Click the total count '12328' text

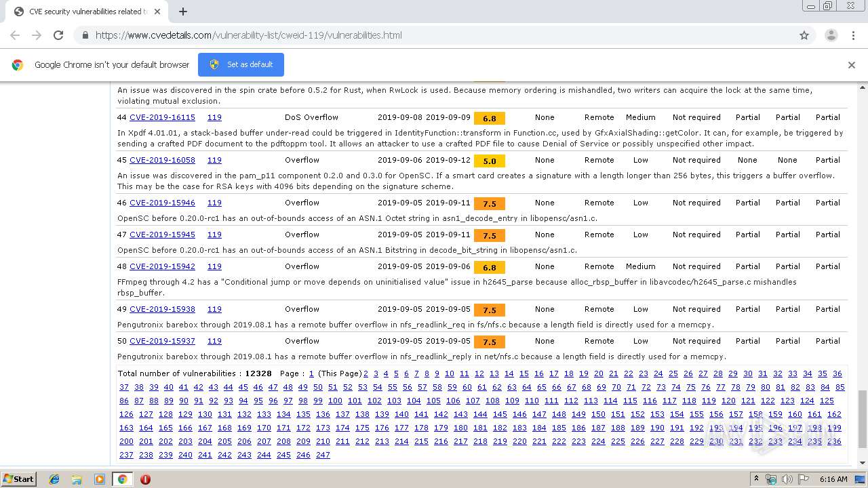[258, 373]
